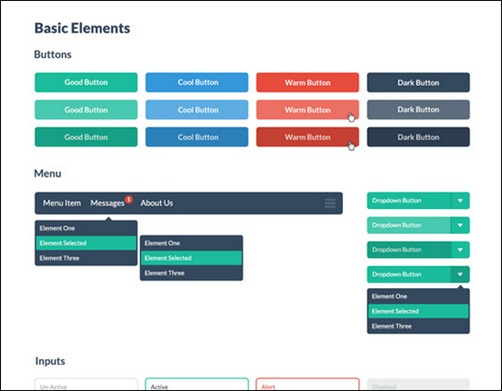The image size is (502, 391).
Task: Collapse the opened fourth Dropdown Button arrow
Action: point(460,274)
